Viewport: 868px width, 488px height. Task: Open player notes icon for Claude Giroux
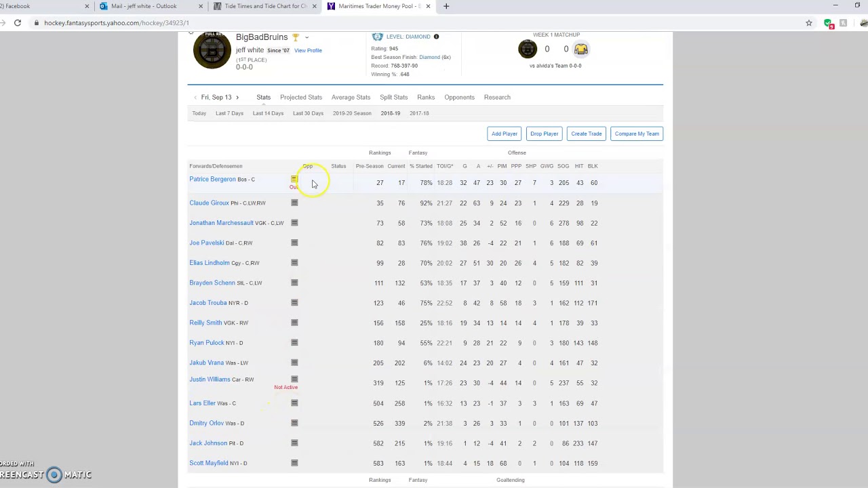294,203
